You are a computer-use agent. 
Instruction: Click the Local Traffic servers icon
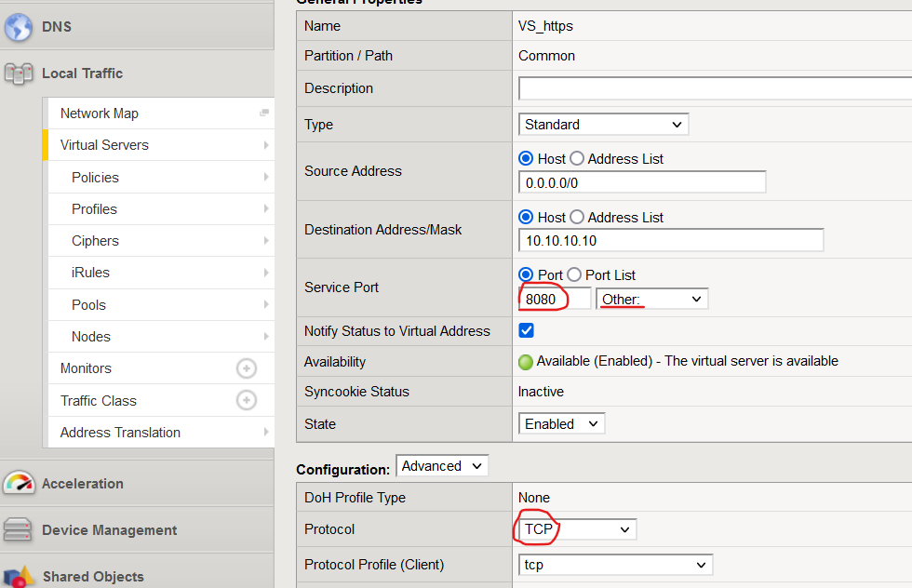(19, 73)
